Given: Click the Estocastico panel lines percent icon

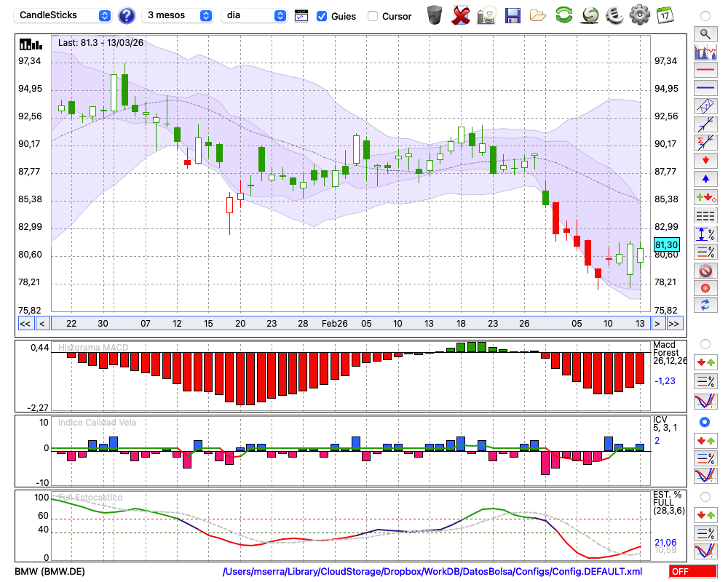Looking at the screenshot, I should pos(705,533).
